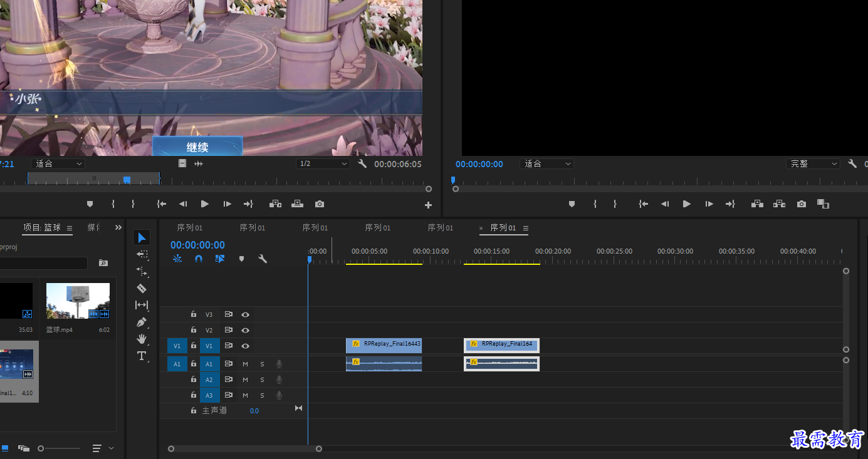Step forward one frame in source monitor
Viewport: 868px width, 459px height.
[227, 204]
